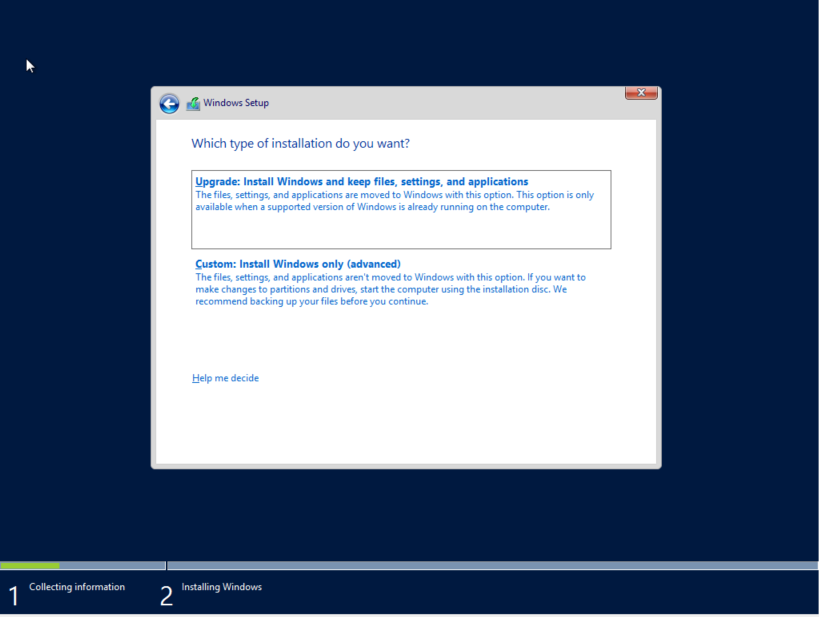Click the green setup progress bar

[32, 565]
